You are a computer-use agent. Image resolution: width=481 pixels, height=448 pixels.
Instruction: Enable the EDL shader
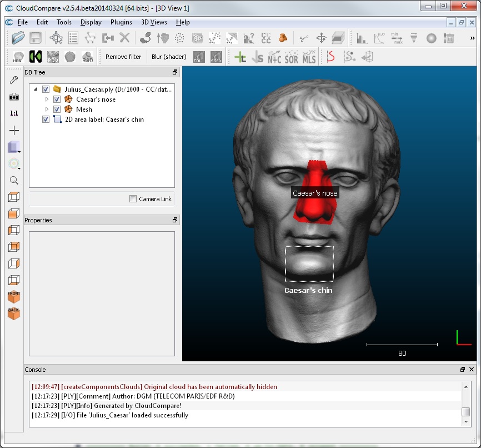point(198,56)
